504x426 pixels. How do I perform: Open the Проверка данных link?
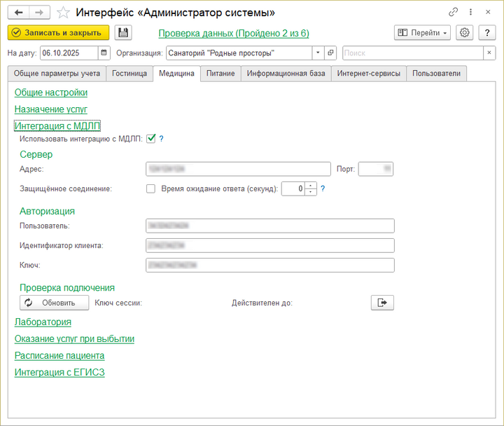[234, 33]
